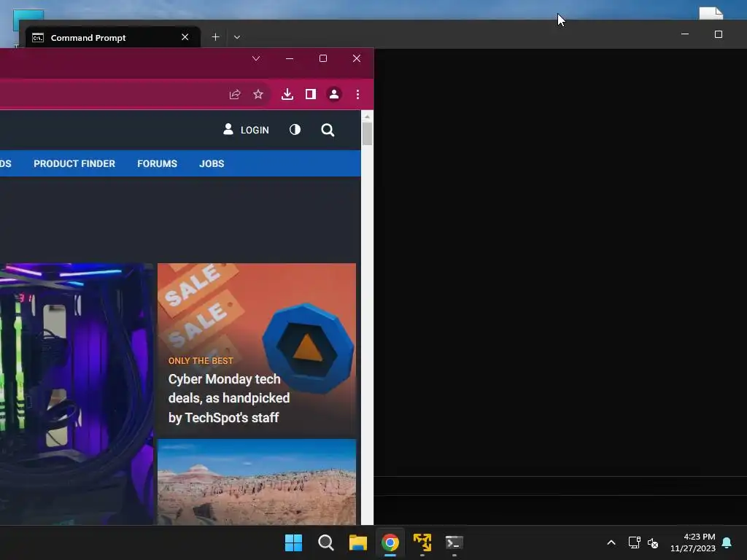The height and width of the screenshot is (560, 747).
Task: Open Cyber Monday tech deals article
Action: 229,398
